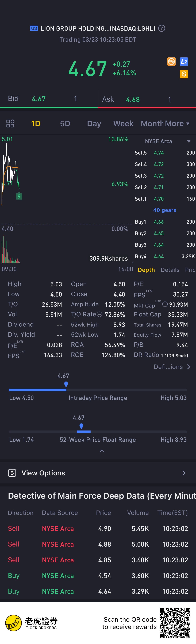The height and width of the screenshot is (644, 196).
Task: Click the question mark help icon beside ticker
Action: (162, 28)
